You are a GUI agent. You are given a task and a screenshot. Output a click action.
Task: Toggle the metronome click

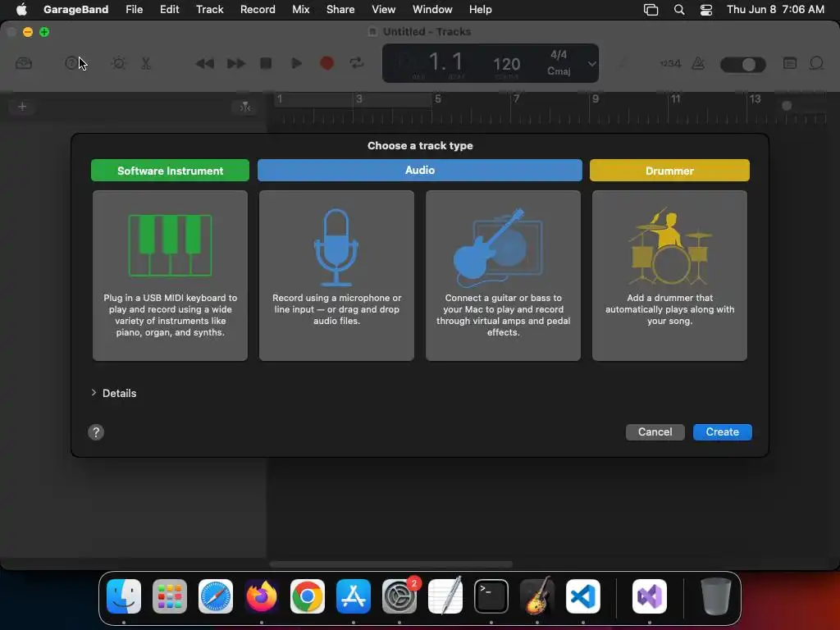pos(698,63)
